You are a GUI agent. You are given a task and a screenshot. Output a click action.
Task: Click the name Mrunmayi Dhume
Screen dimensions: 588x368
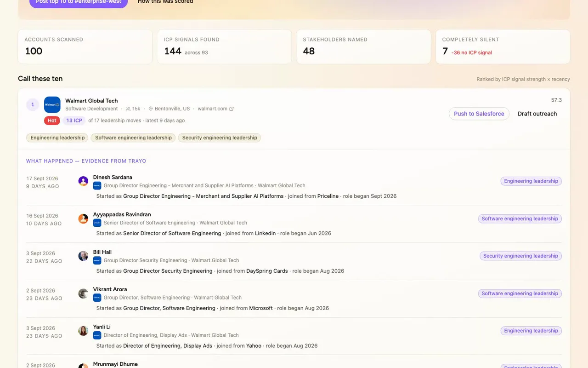115,364
